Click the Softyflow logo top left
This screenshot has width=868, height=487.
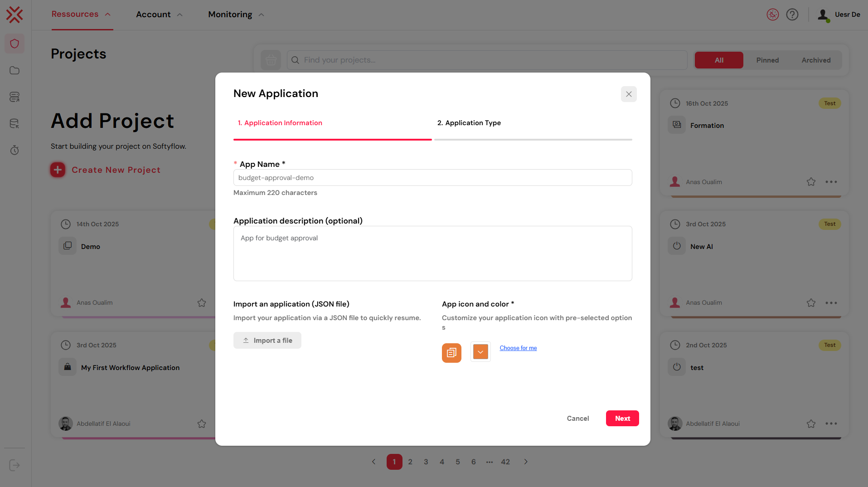click(x=15, y=15)
